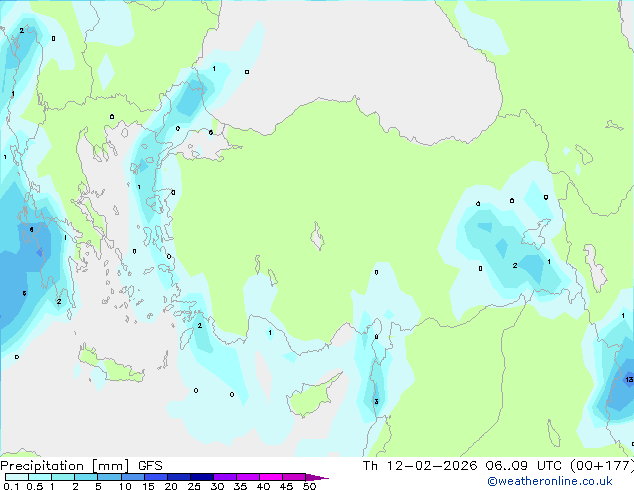Open the weatheronline.co.uk copyright link
The height and width of the screenshot is (490, 634).
coord(550,481)
